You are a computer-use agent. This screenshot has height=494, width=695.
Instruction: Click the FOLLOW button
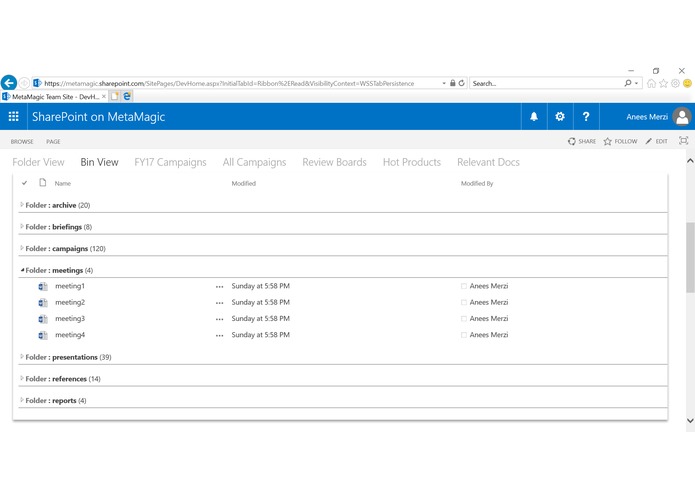620,141
